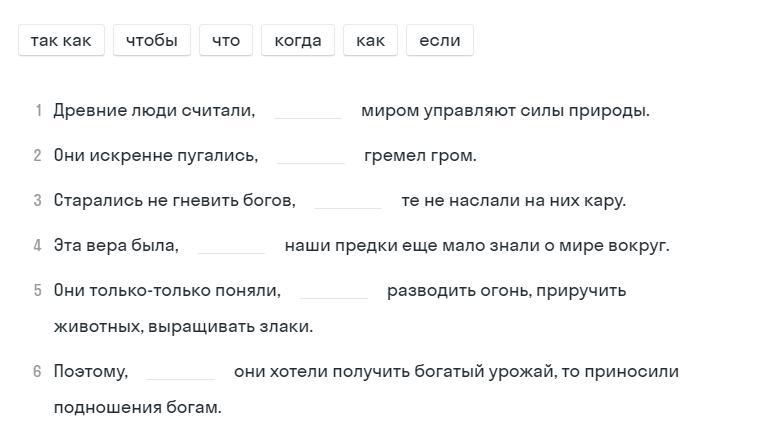Click the blank in sentence 6 after 'Поэтому'
The height and width of the screenshot is (443, 763).
(181, 372)
